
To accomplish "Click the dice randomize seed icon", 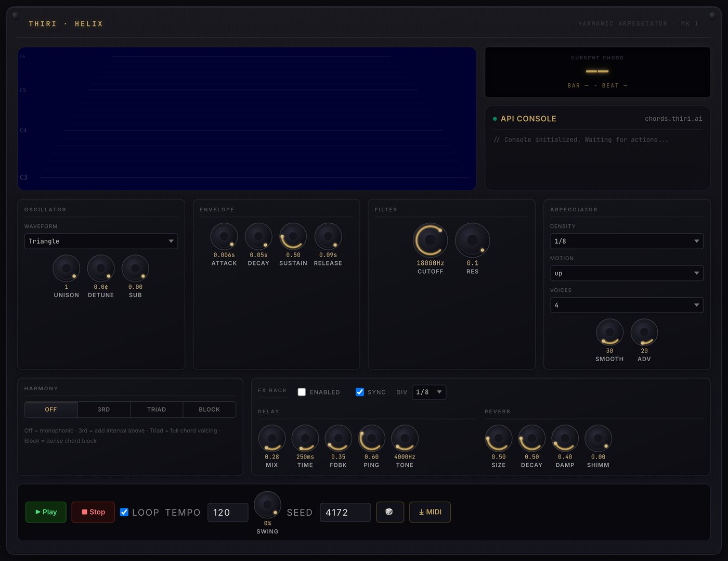I will click(389, 512).
